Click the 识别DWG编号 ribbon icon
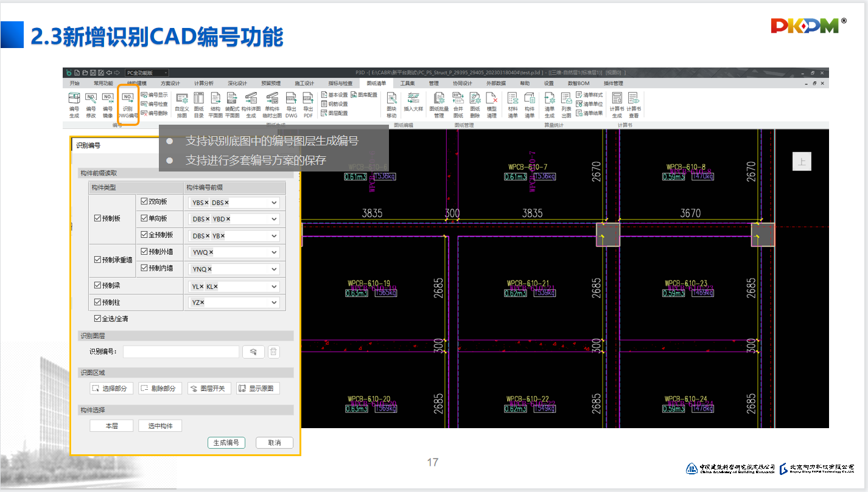The height and width of the screenshot is (492, 868). [127, 102]
